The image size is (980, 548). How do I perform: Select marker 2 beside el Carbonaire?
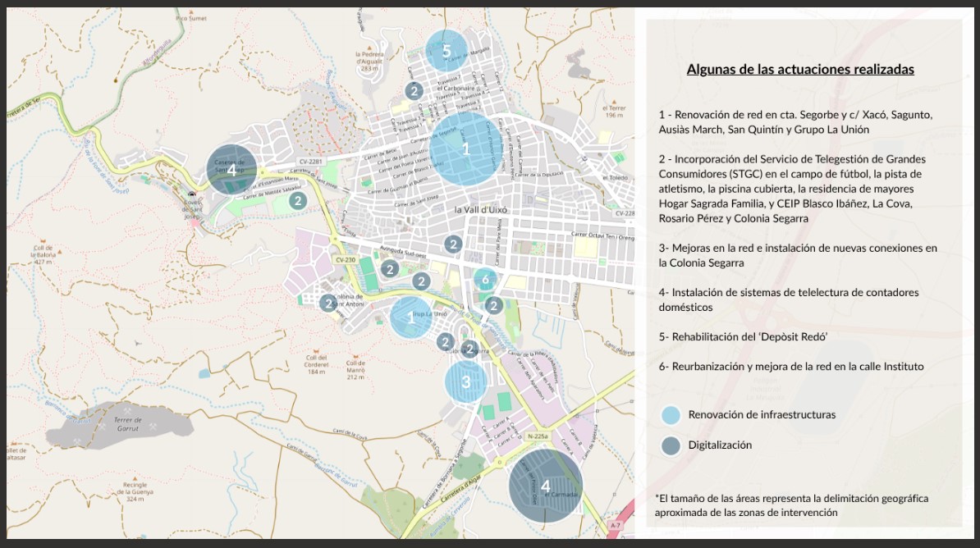[413, 91]
